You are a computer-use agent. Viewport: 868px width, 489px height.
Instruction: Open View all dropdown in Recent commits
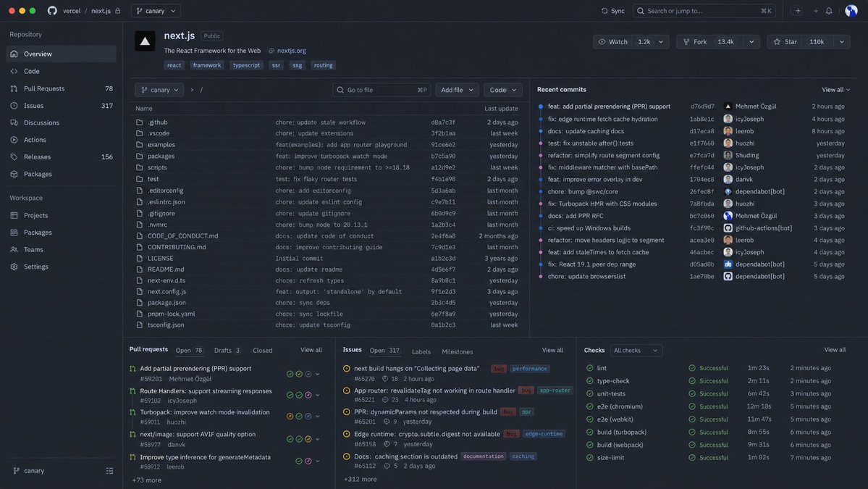(835, 90)
